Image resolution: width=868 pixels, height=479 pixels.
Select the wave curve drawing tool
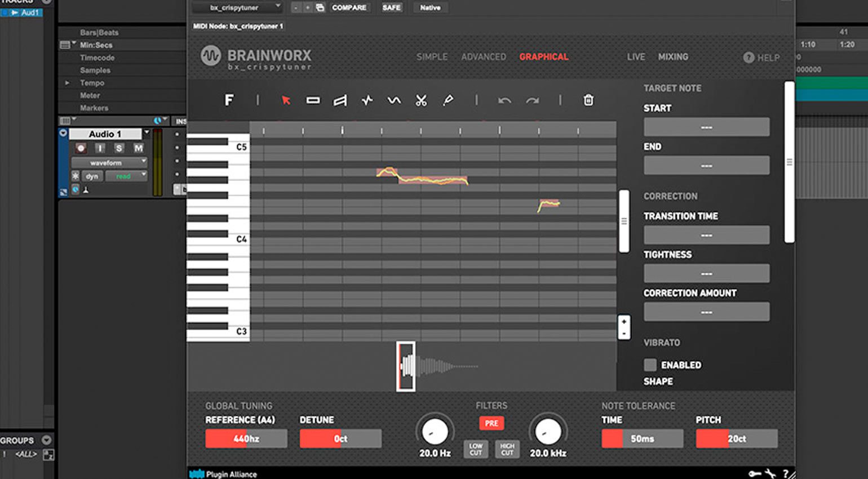[x=394, y=100]
